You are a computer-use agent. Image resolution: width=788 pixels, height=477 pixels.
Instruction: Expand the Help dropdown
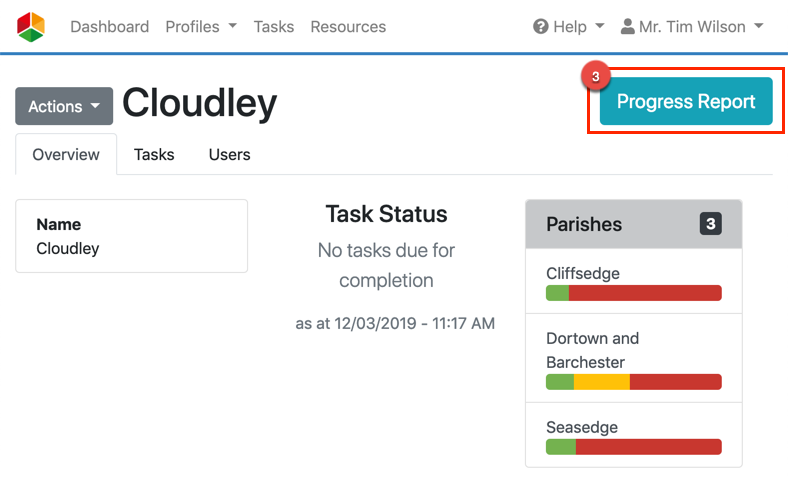570,27
